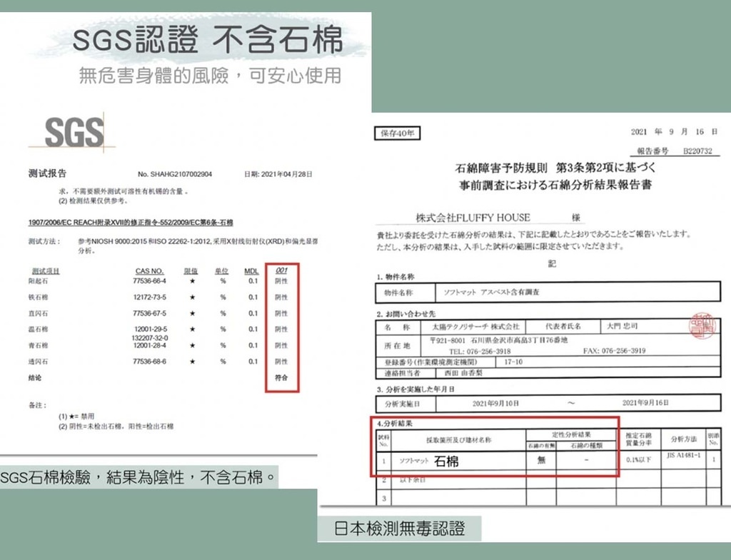Click the "测试报告" report title
The height and width of the screenshot is (560, 731).
tap(48, 173)
